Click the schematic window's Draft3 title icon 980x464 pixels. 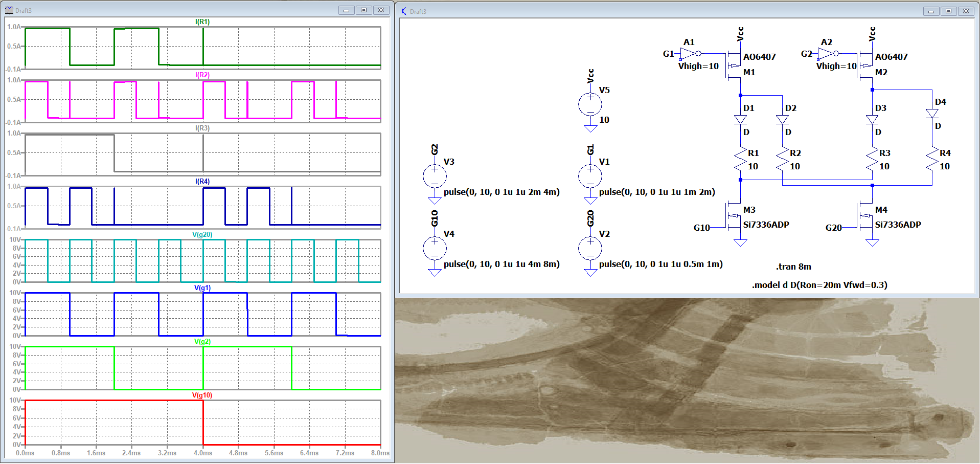[404, 11]
